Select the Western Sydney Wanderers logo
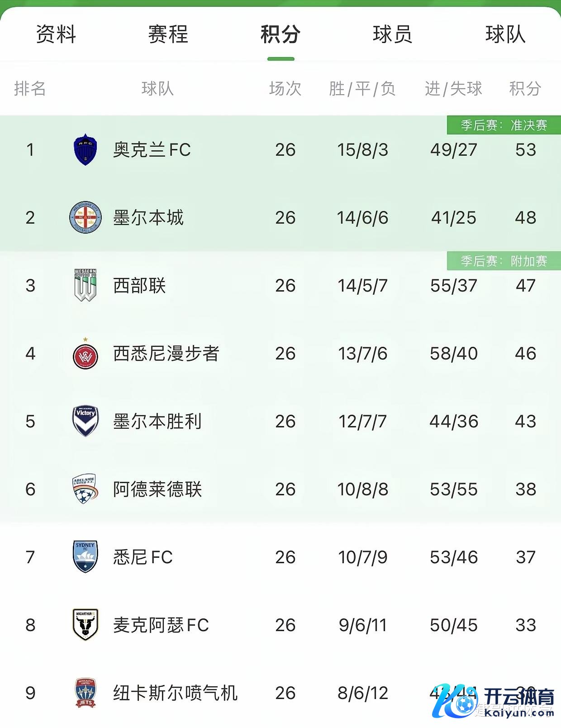Image resolution: width=561 pixels, height=728 pixels. (85, 355)
